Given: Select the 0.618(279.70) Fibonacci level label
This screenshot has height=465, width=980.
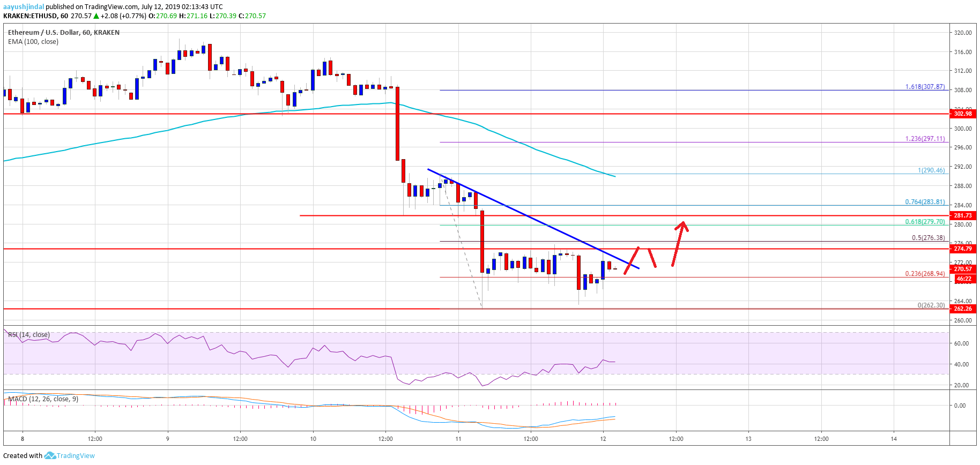Looking at the screenshot, I should pos(925,222).
